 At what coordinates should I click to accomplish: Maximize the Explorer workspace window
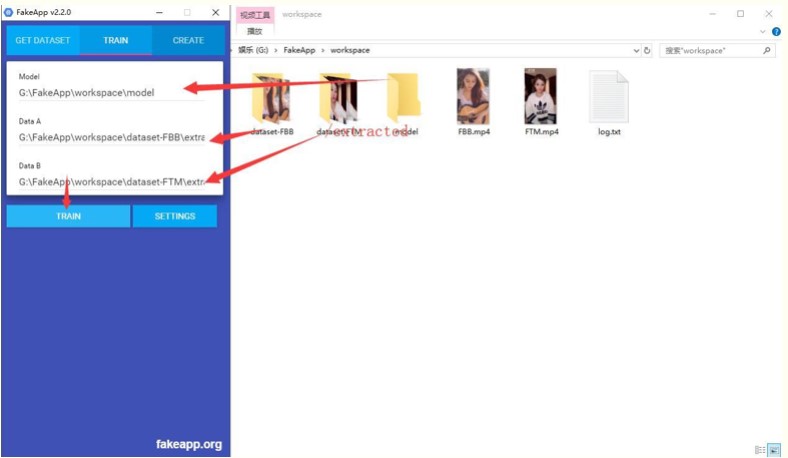[740, 14]
